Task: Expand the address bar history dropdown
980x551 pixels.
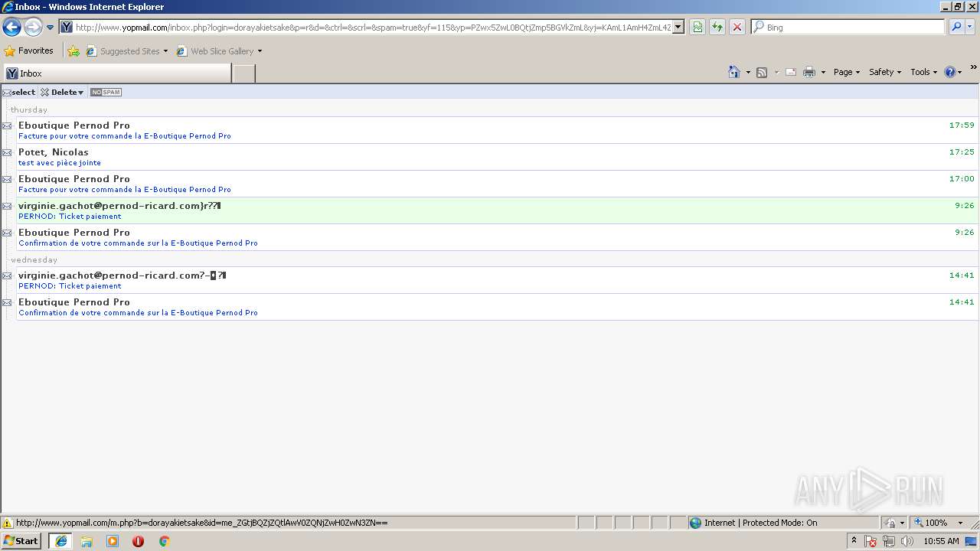Action: [678, 28]
